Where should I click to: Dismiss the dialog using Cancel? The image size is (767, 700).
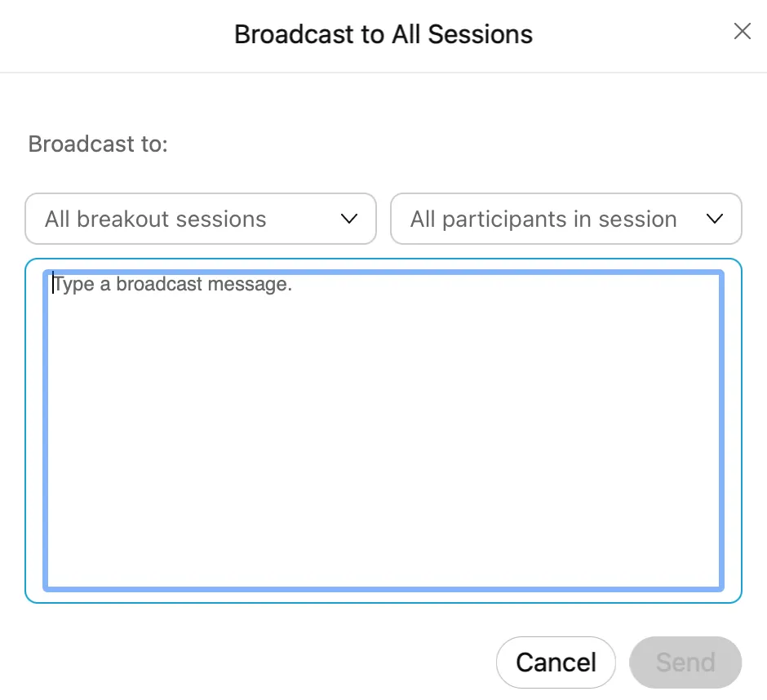point(556,662)
